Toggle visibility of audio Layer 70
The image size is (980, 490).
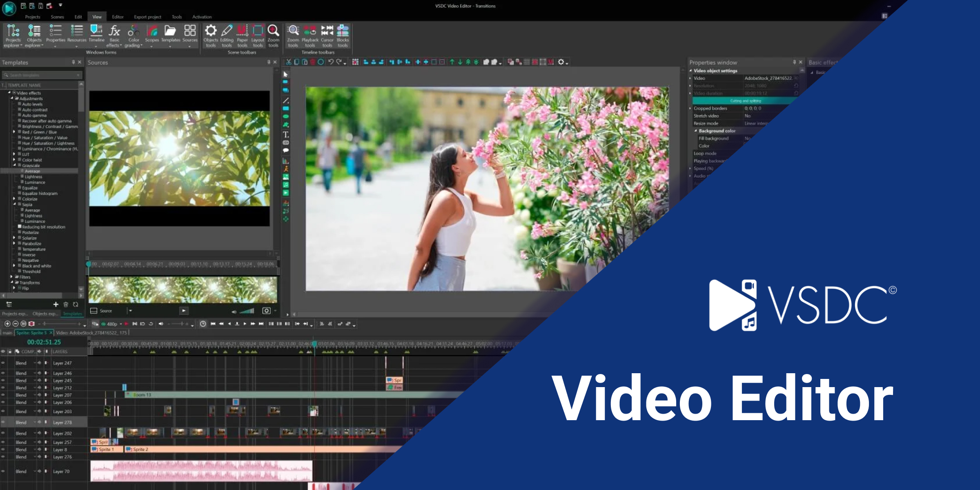(x=3, y=471)
